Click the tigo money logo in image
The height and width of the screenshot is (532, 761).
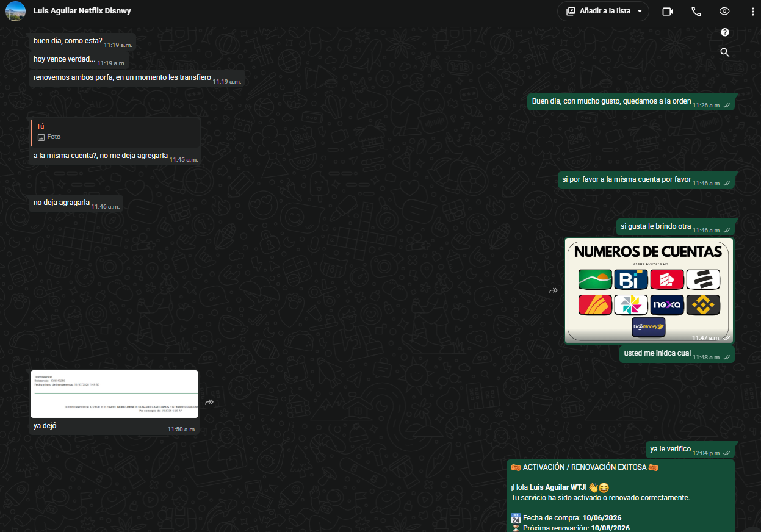pos(649,327)
